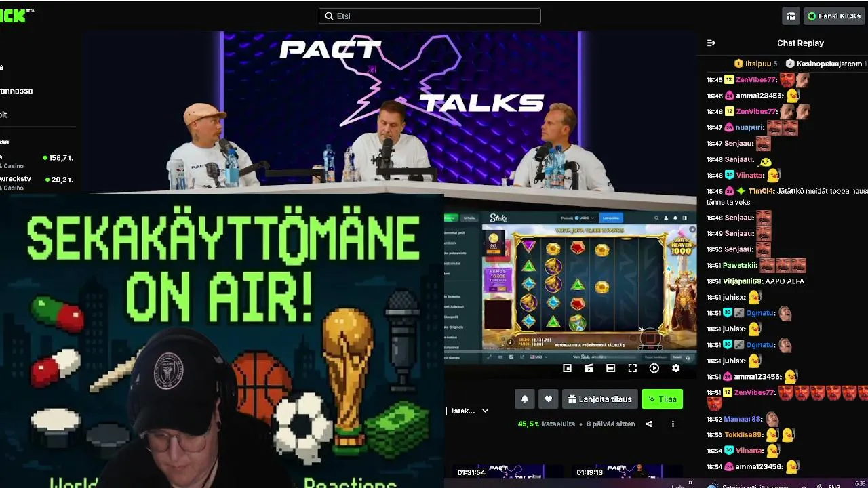Viewport: 868px width, 488px height.
Task: Click the Hanki KICKs button
Action: (833, 16)
